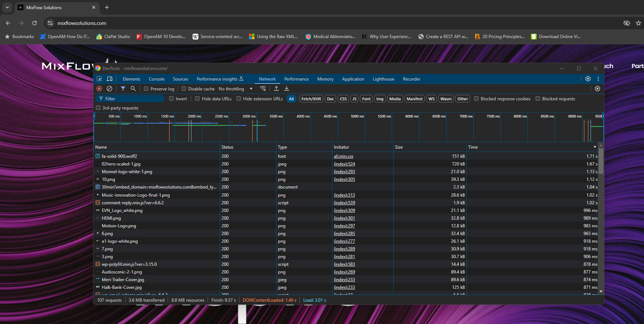
Task: Open a new browser tab
Action: [x=107, y=7]
